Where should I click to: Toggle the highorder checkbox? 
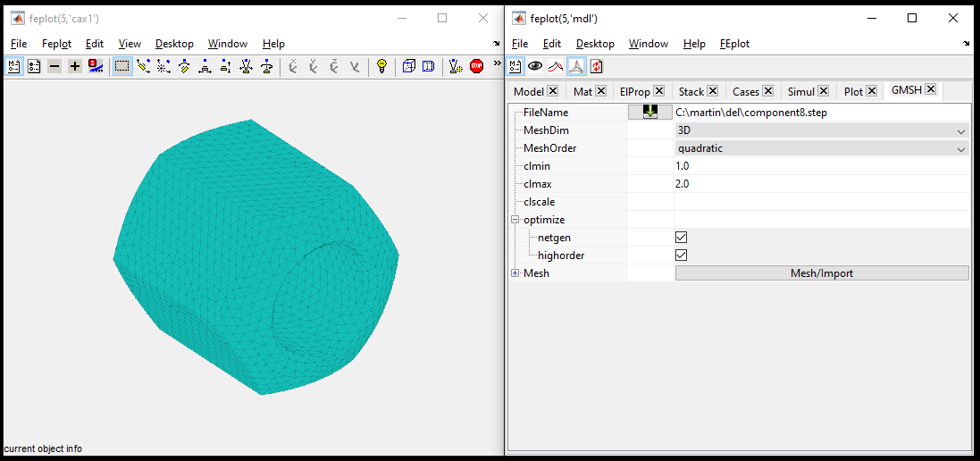click(x=682, y=256)
